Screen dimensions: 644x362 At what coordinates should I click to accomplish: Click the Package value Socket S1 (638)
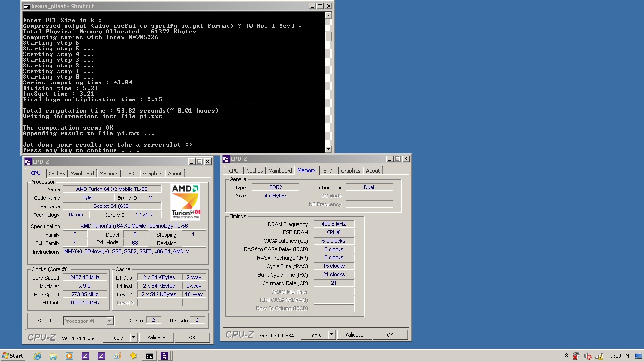[x=112, y=206]
